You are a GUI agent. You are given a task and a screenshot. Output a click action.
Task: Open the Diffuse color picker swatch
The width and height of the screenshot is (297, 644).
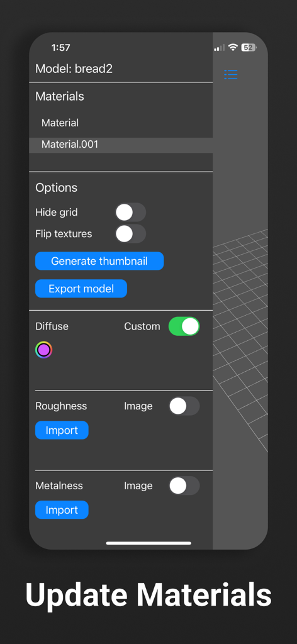click(43, 350)
